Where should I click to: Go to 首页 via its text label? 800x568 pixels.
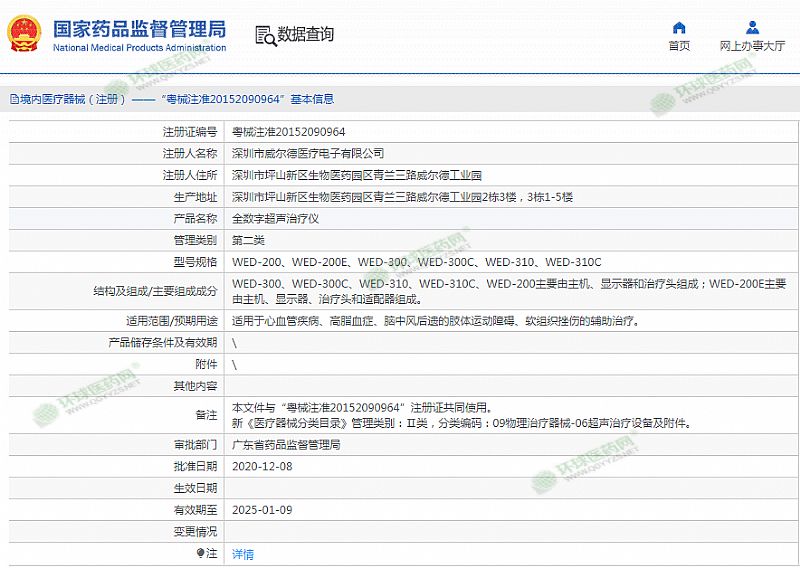[x=679, y=46]
